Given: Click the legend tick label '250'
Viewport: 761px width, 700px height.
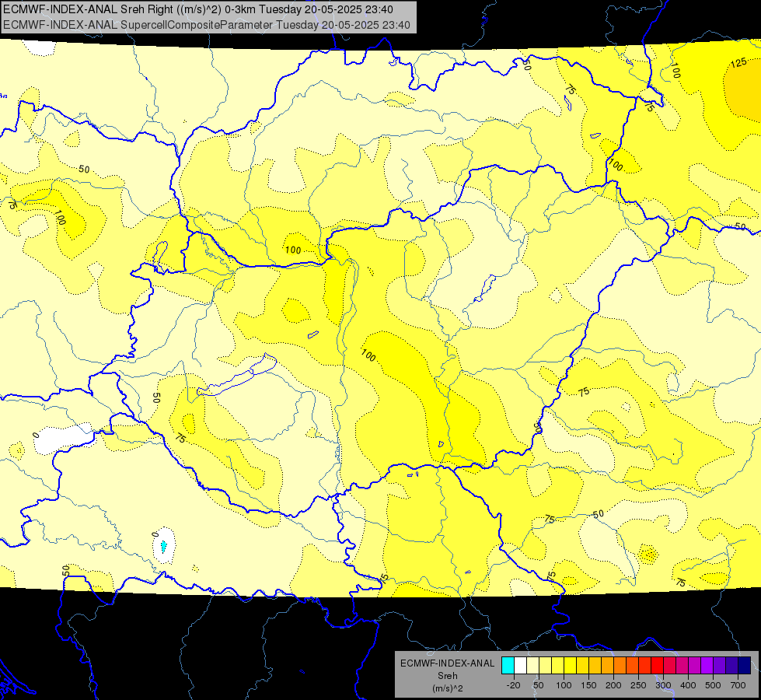Looking at the screenshot, I should [638, 685].
